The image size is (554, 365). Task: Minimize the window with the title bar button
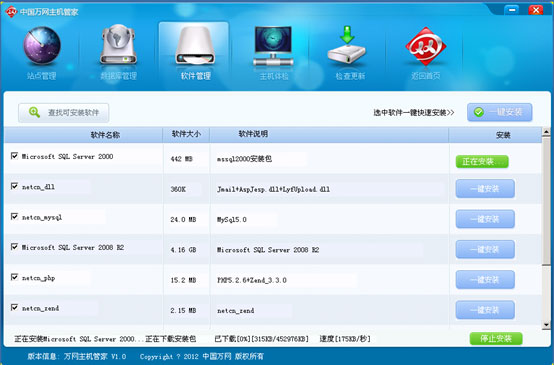(x=512, y=10)
